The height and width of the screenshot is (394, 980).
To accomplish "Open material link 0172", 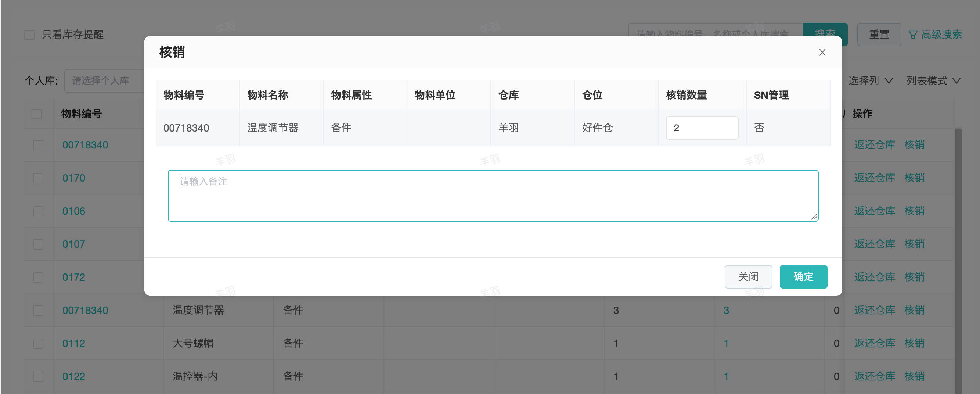I will pyautogui.click(x=74, y=277).
